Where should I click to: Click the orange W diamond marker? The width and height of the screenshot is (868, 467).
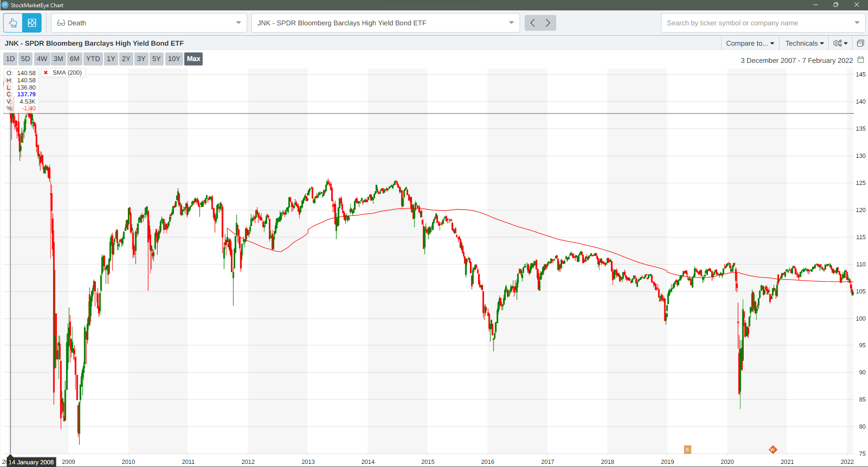pyautogui.click(x=773, y=449)
